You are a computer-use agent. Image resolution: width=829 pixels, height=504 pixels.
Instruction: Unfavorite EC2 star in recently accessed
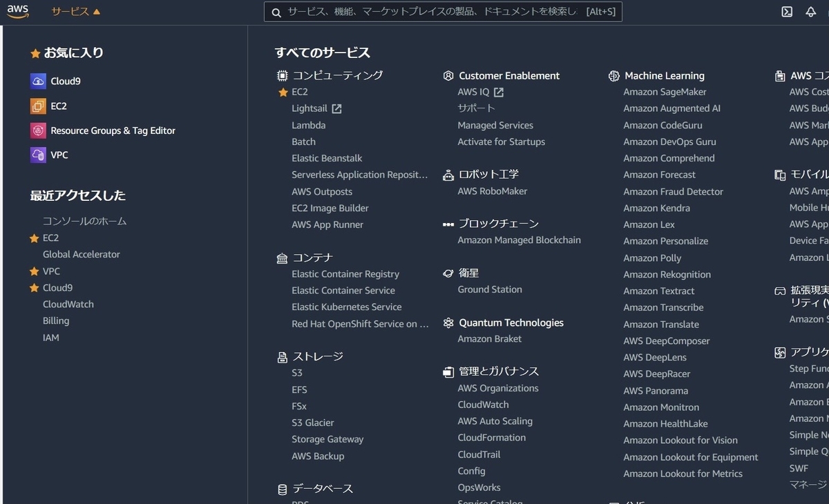(x=34, y=238)
